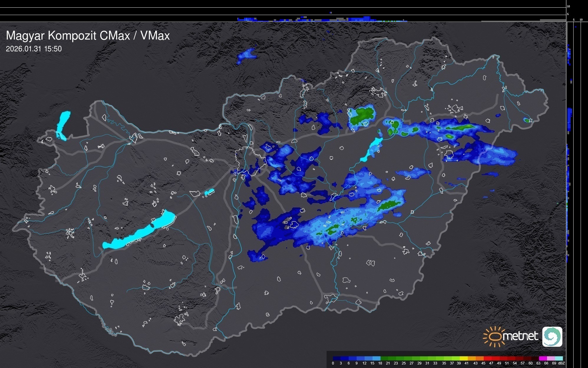Click the small cyan lake northeast of Balaton
588x368 pixels.
pyautogui.click(x=209, y=192)
